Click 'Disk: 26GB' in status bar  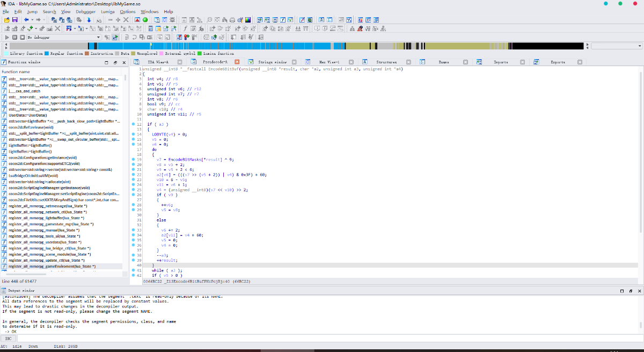click(x=66, y=347)
